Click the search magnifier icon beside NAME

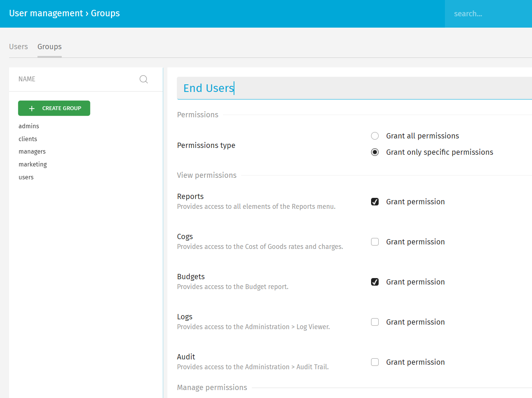pyautogui.click(x=144, y=79)
